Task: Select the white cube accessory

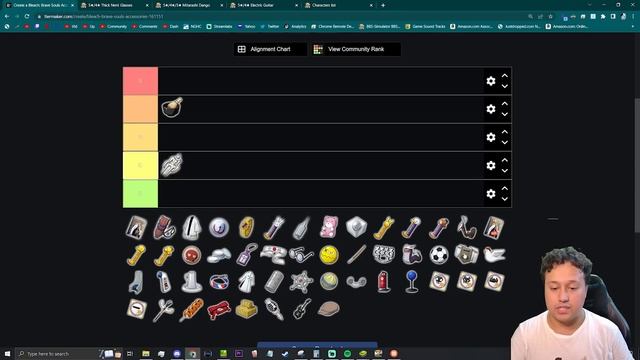Action: click(356, 227)
